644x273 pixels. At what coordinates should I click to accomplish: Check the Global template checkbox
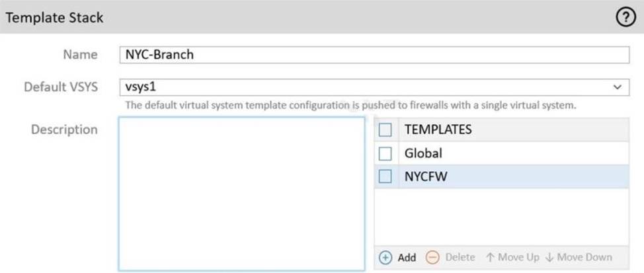385,153
